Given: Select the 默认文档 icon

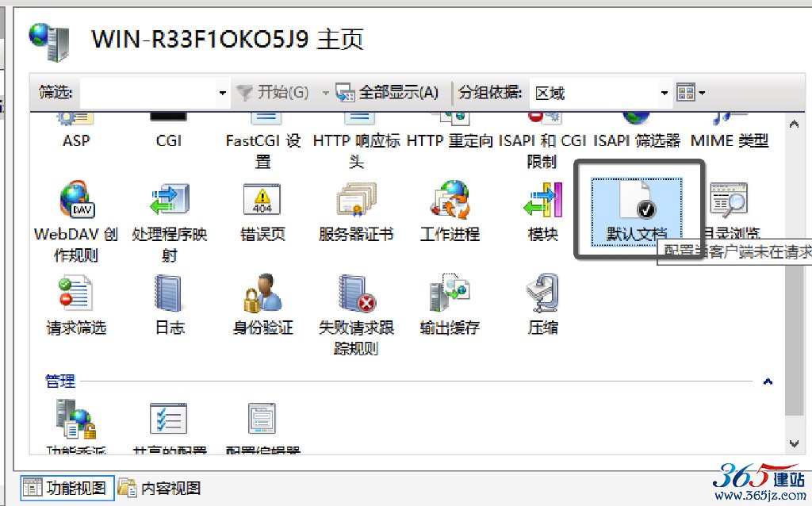Looking at the screenshot, I should click(x=637, y=211).
